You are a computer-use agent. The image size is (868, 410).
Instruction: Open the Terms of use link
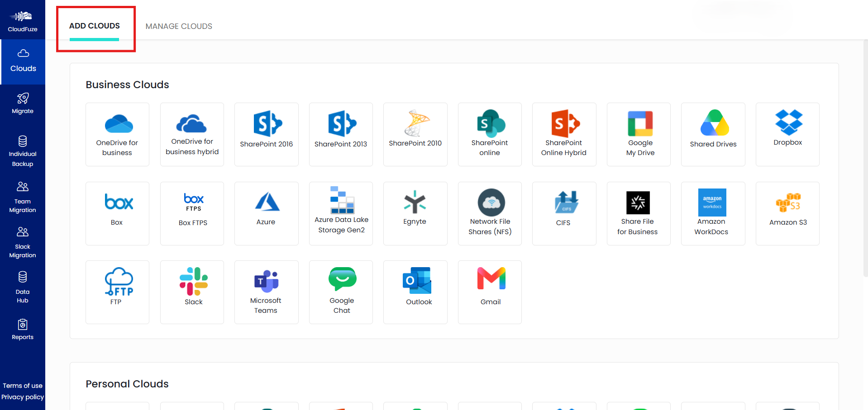click(23, 386)
